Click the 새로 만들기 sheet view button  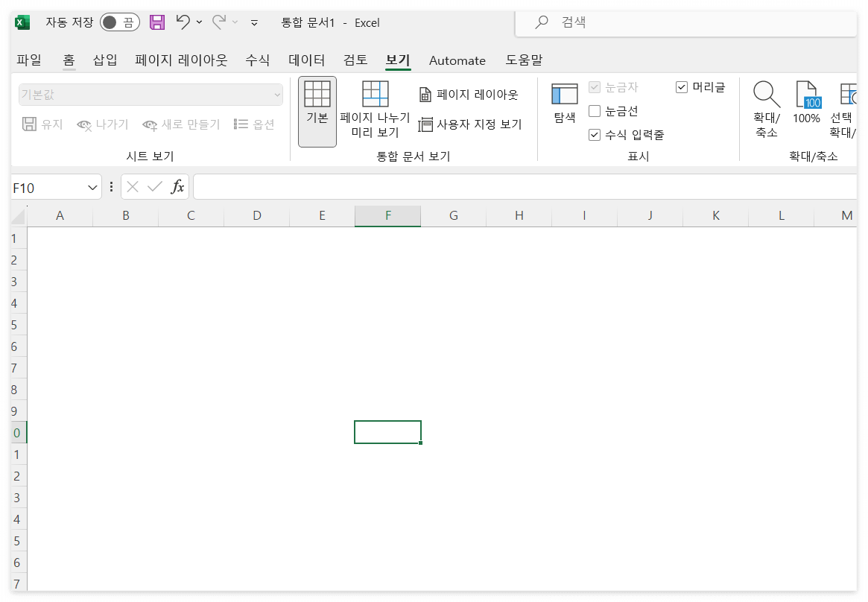point(181,124)
